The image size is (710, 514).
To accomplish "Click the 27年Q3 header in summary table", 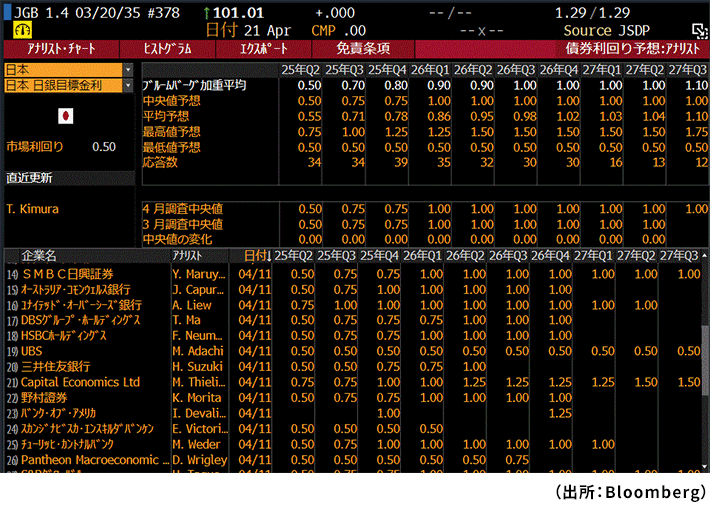I will pos(688,70).
